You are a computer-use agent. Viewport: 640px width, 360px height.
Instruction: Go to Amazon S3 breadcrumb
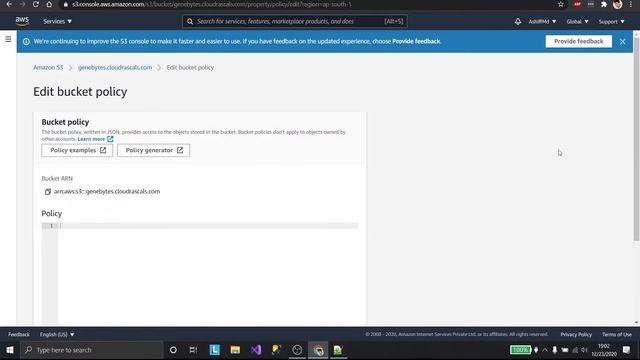(x=48, y=67)
